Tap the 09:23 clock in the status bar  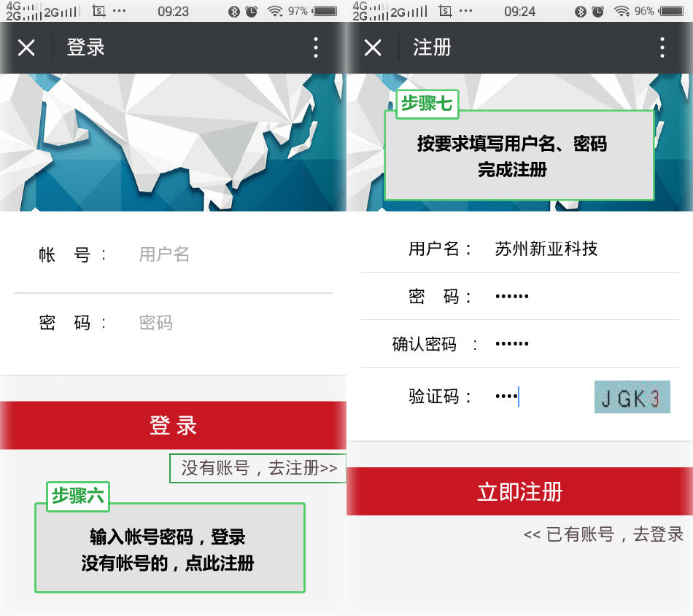click(174, 12)
